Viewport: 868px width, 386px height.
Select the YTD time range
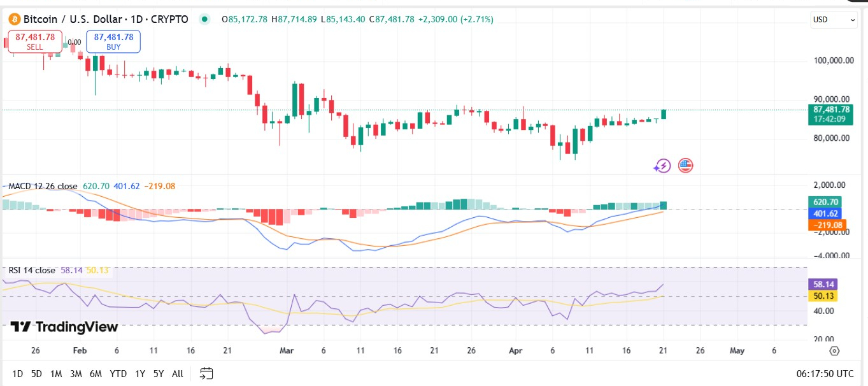tap(118, 374)
